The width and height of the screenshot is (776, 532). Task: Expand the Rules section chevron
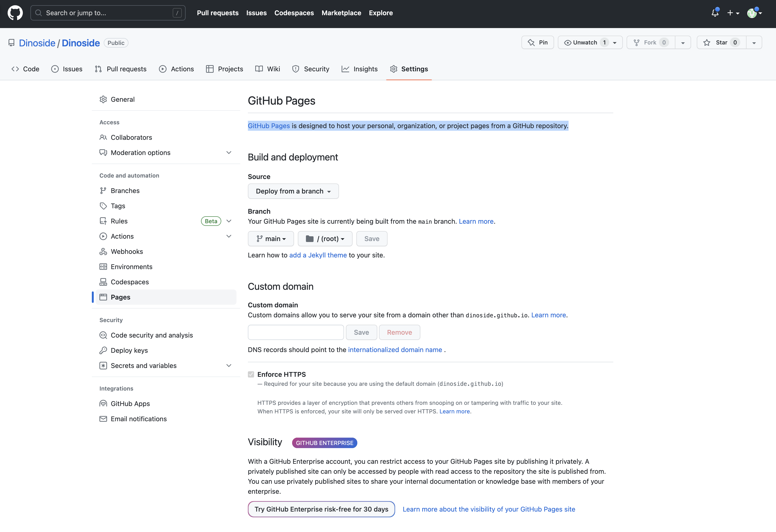point(229,221)
